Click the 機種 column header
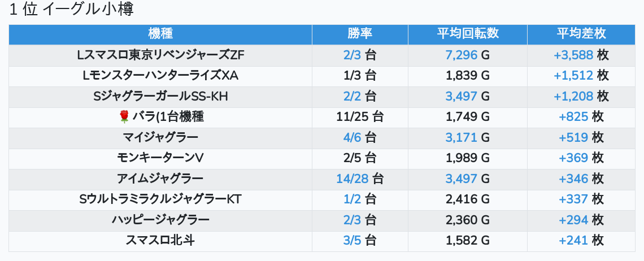 click(160, 34)
